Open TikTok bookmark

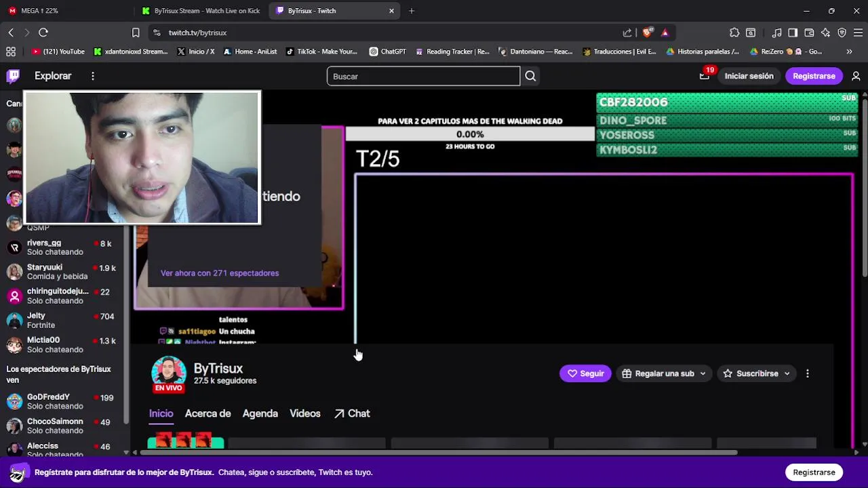pos(322,52)
